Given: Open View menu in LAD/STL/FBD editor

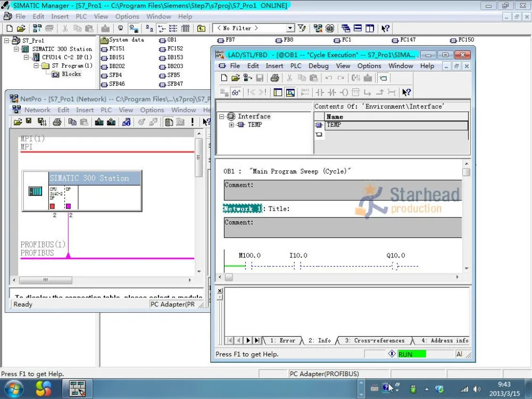Looking at the screenshot, I should pos(343,66).
